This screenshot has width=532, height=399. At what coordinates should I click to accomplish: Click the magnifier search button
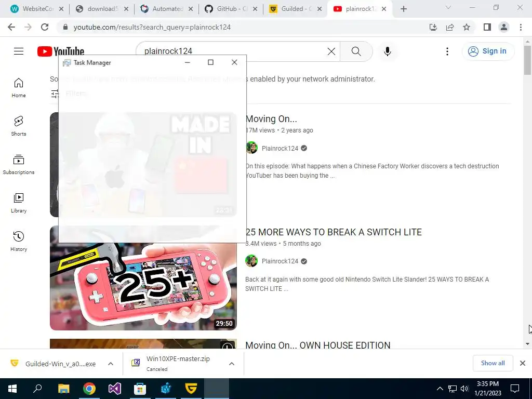(x=356, y=51)
